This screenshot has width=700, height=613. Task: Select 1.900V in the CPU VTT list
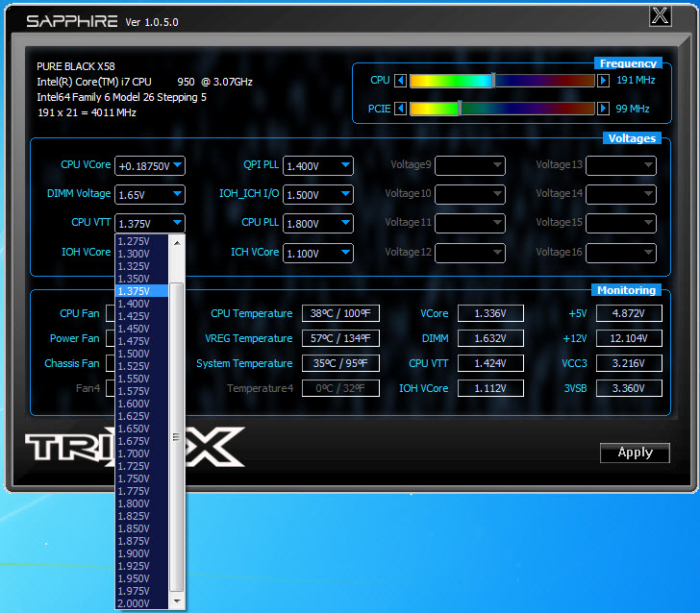(x=142, y=553)
